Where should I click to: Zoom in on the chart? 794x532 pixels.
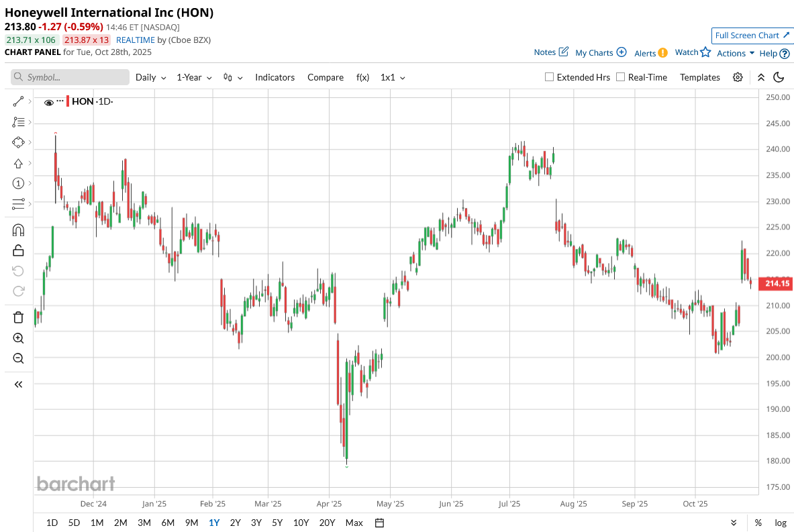(x=18, y=338)
